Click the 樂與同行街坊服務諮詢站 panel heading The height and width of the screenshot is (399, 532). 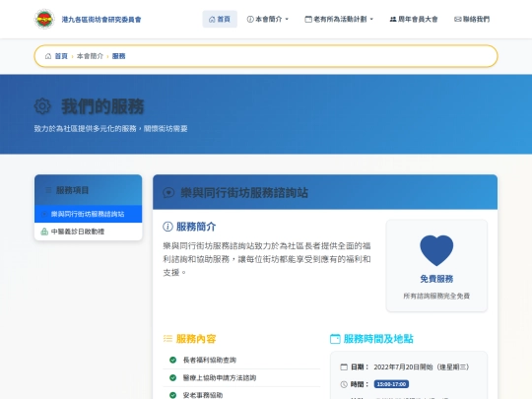(244, 193)
